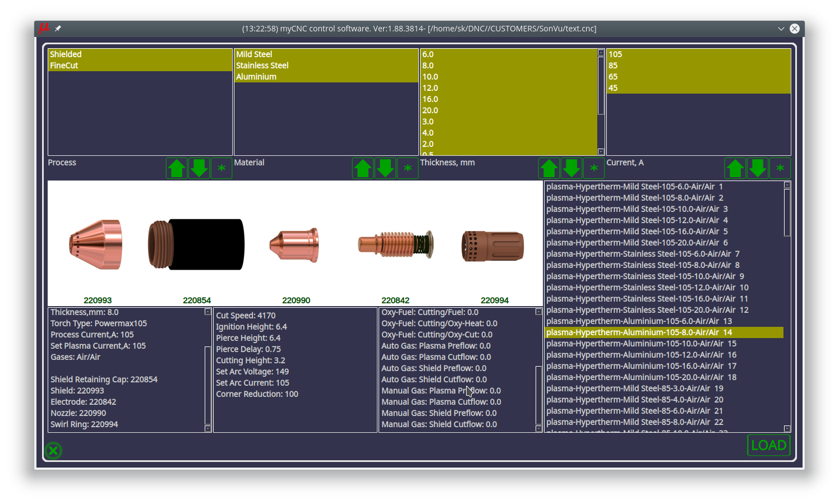Click electrode 220842 part image
The width and height of the screenshot is (839, 504).
396,244
